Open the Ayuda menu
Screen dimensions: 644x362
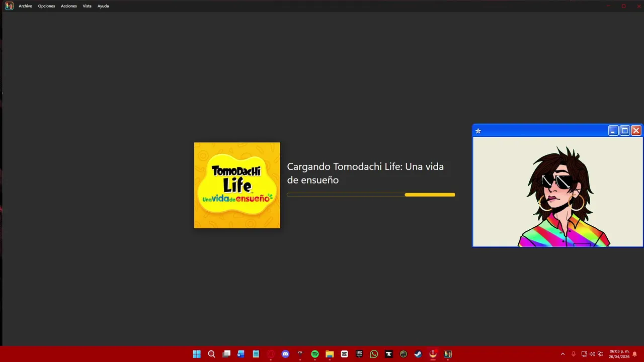click(x=103, y=6)
